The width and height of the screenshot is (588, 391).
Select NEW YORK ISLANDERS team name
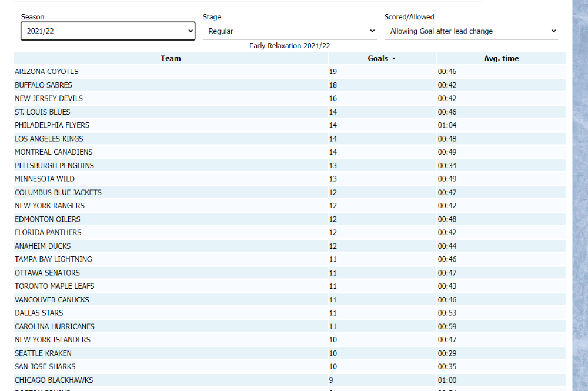pos(52,340)
